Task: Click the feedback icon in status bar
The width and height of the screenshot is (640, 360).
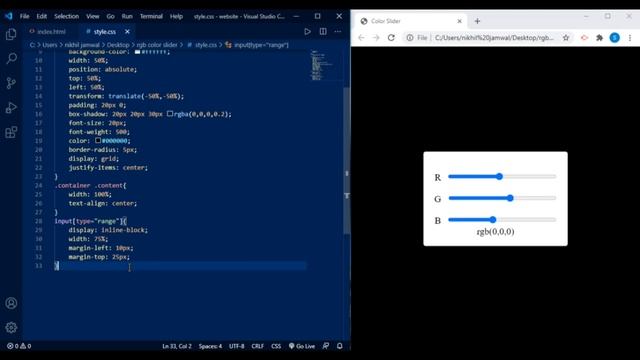Action: tap(326, 346)
